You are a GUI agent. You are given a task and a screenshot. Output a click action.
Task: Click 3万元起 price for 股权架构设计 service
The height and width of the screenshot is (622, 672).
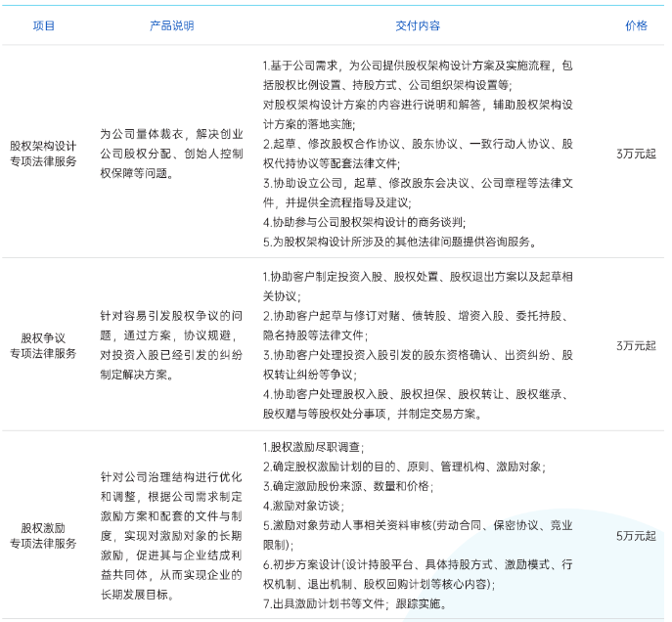(636, 153)
